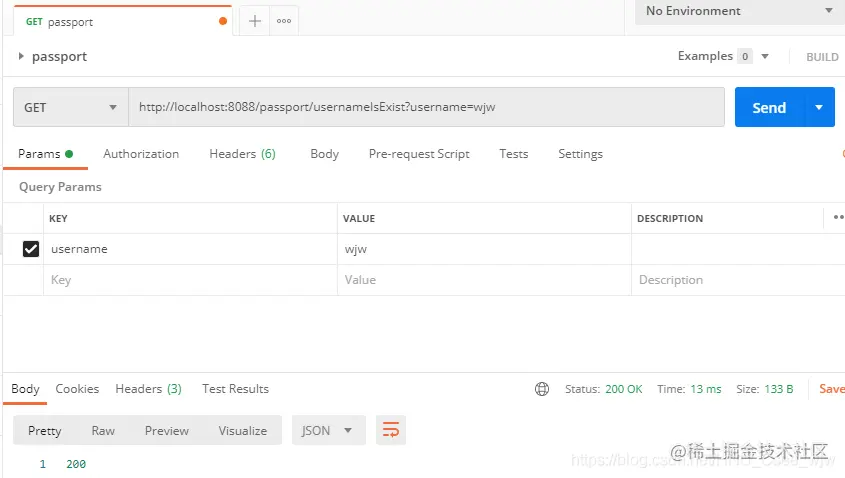The image size is (845, 478).
Task: Select Pretty response view
Action: point(45,431)
